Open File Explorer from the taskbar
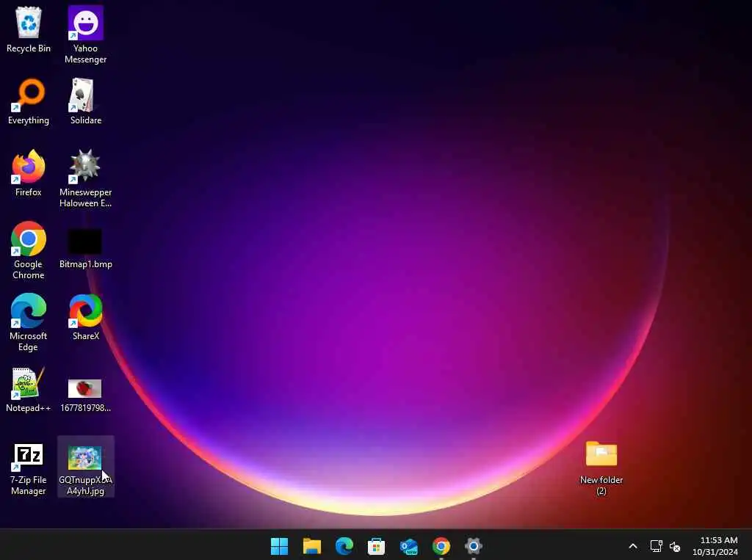The height and width of the screenshot is (560, 752). click(311, 545)
